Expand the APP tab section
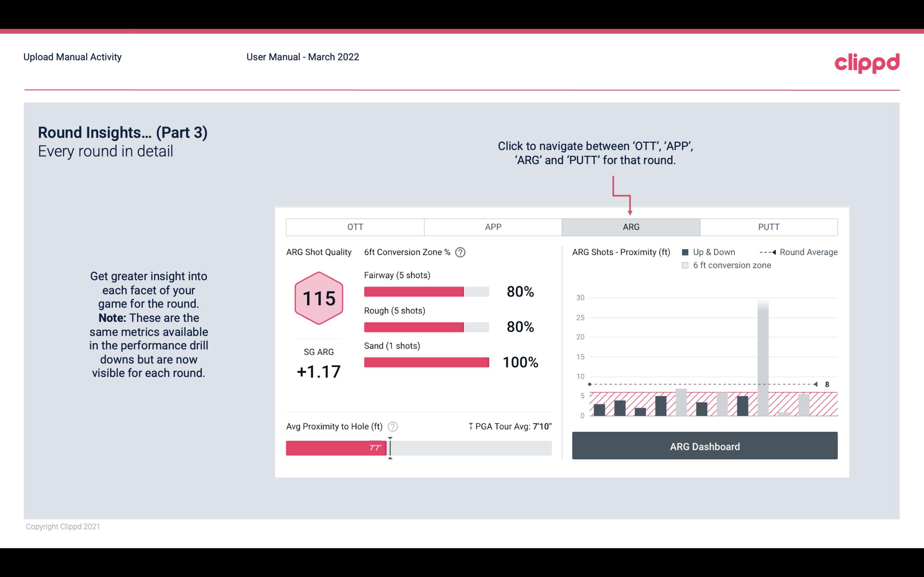Viewport: 924px width, 577px height. click(492, 227)
